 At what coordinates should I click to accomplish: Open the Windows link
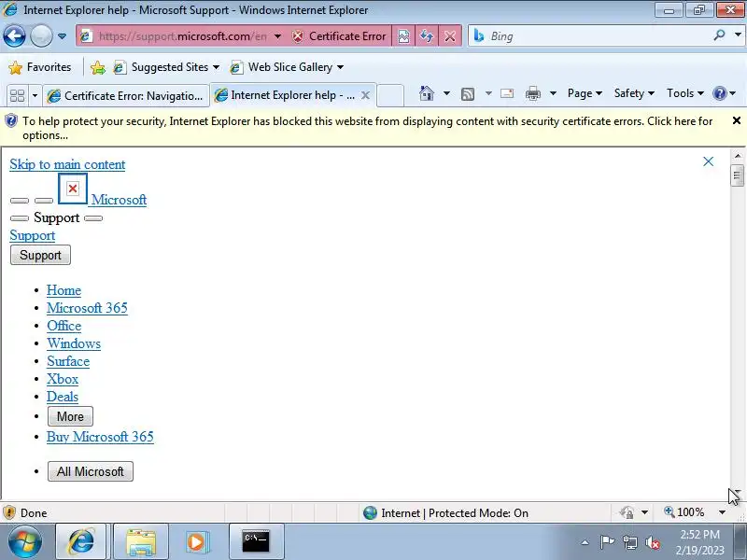pos(74,343)
